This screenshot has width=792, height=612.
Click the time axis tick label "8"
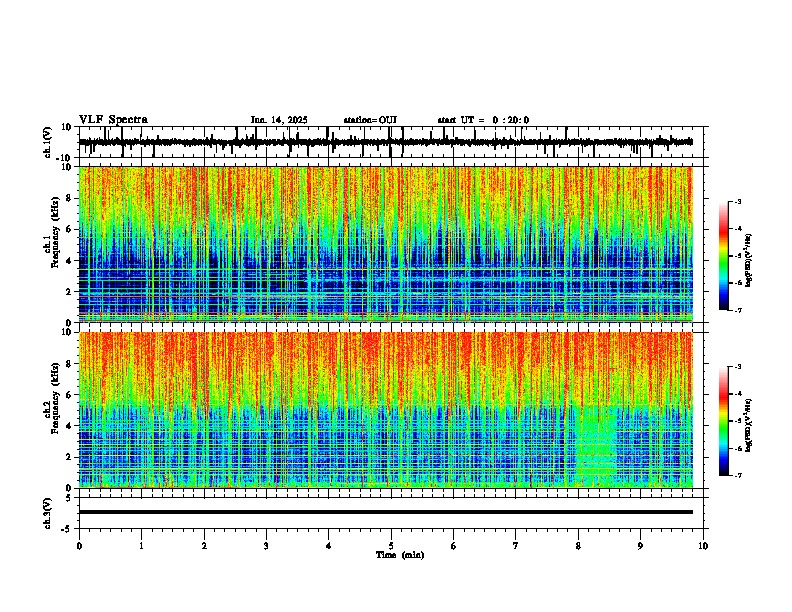[x=578, y=546]
